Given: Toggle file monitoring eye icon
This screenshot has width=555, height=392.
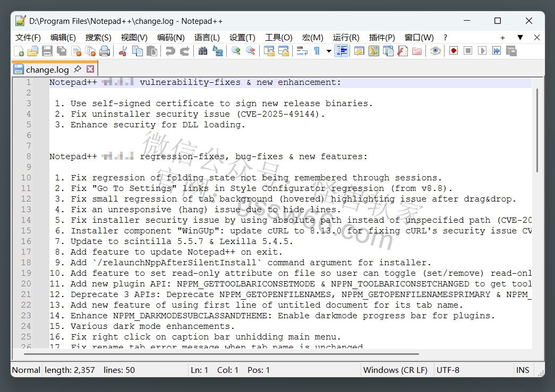Looking at the screenshot, I should [x=436, y=51].
